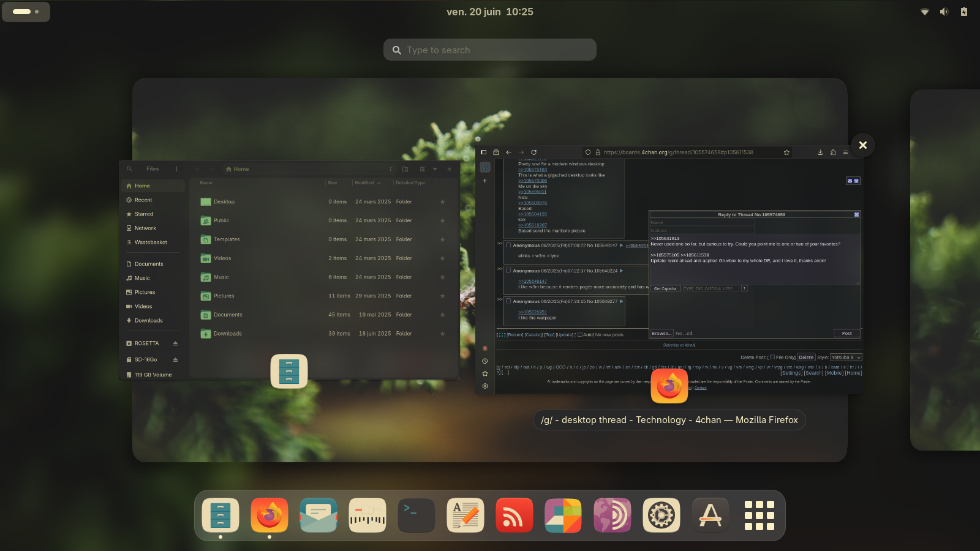
Task: Open the RSS feed reader dock icon
Action: (514, 515)
